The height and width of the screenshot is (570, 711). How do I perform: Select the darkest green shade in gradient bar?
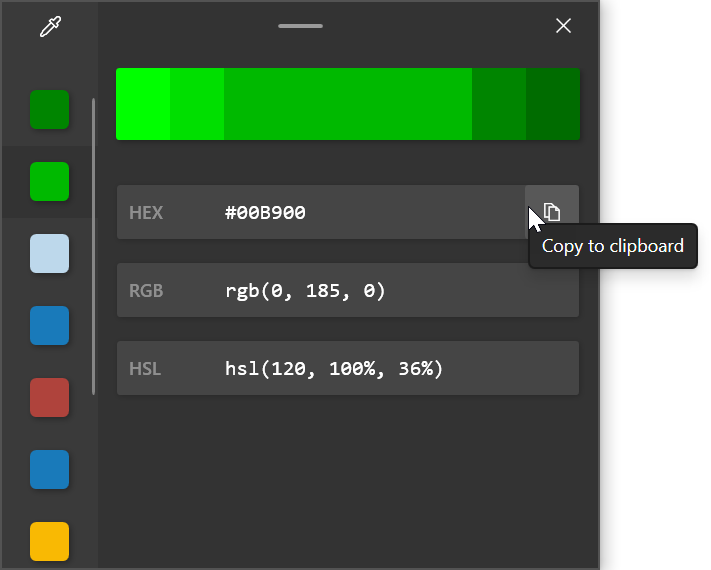(553, 104)
